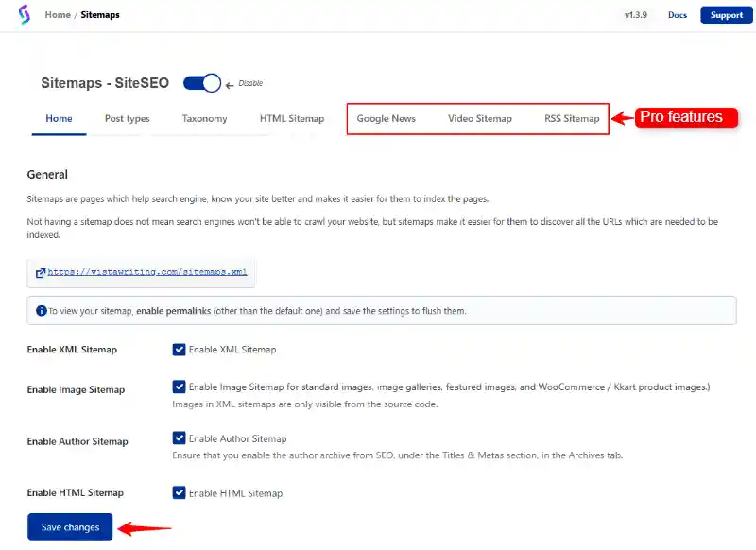
Task: Open the RSS Sitemap tab
Action: click(572, 118)
